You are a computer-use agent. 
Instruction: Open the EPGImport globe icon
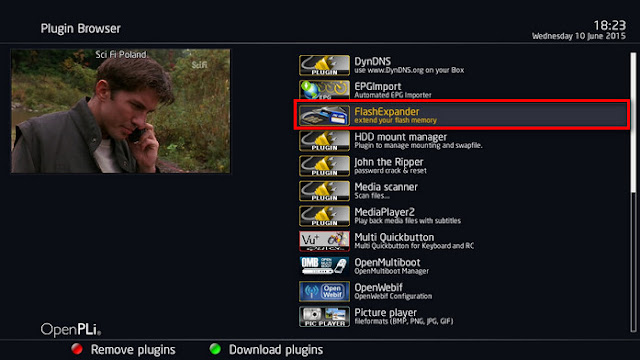pos(324,90)
